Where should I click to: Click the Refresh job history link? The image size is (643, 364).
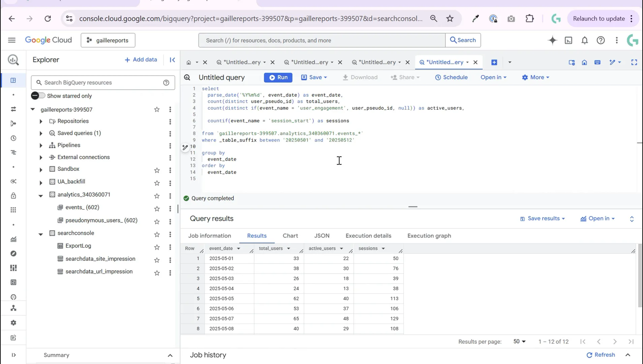pyautogui.click(x=601, y=355)
